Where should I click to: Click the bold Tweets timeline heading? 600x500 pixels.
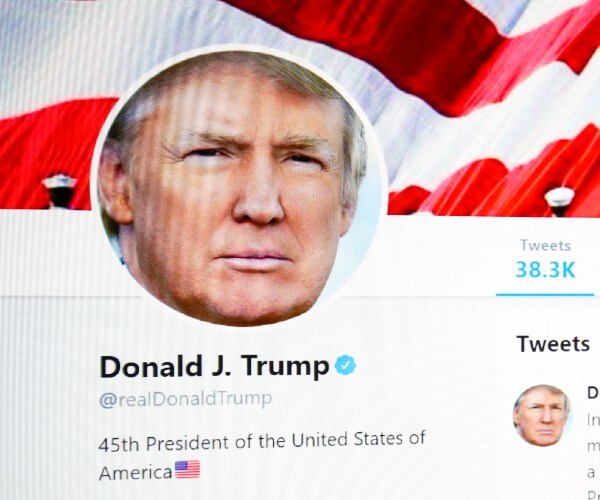pyautogui.click(x=553, y=344)
